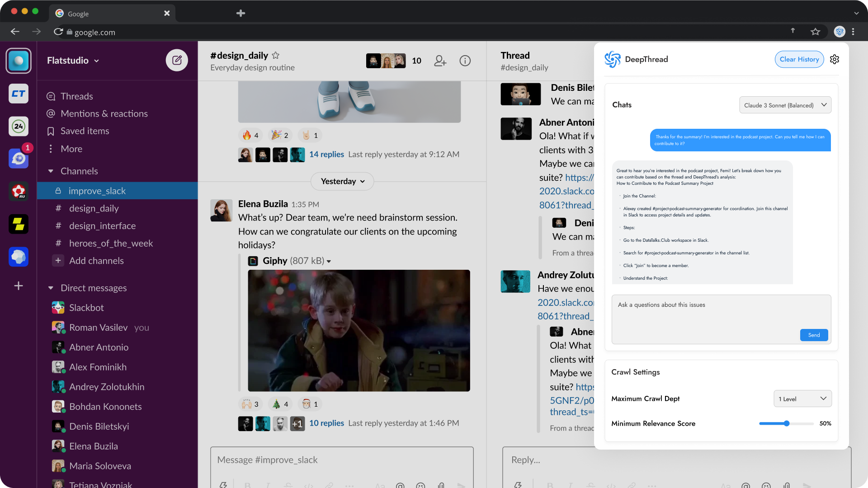Screen dimensions: 868x488
Task: Select the Google browser tab
Action: [x=112, y=13]
